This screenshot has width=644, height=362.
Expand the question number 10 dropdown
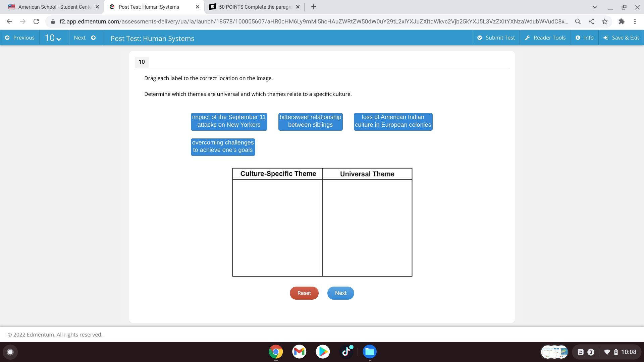click(x=53, y=38)
